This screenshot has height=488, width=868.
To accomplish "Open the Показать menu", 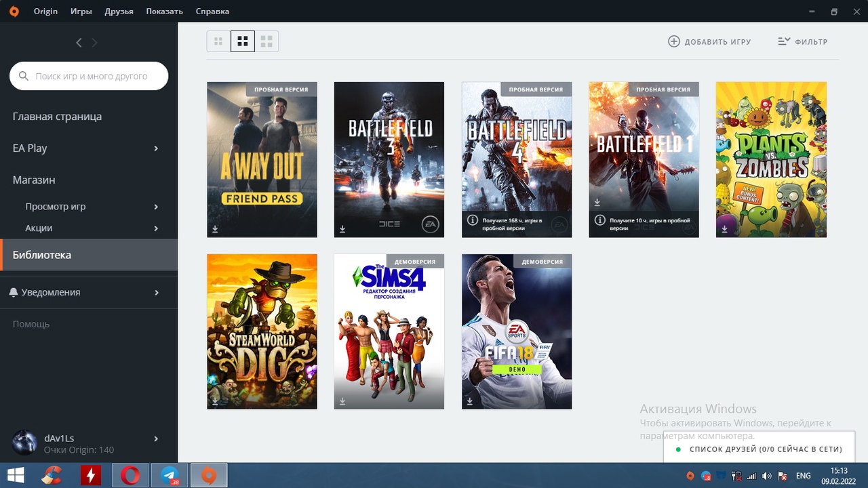I will coord(165,12).
